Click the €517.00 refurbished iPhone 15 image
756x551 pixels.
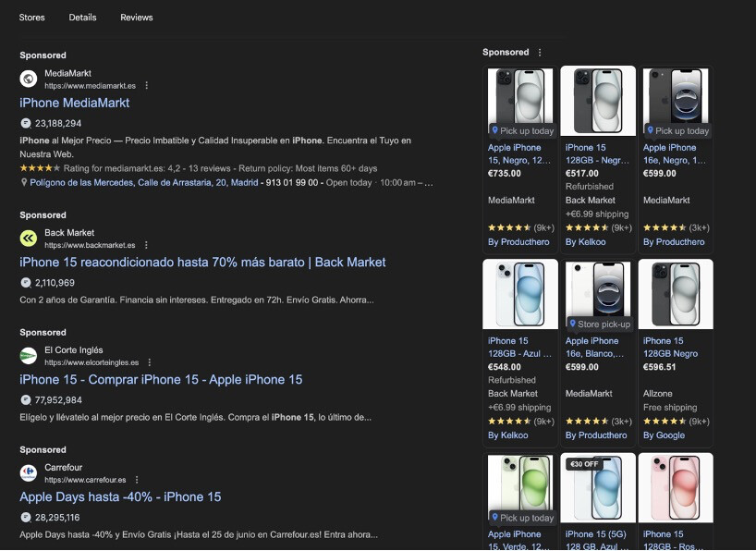[x=598, y=101]
